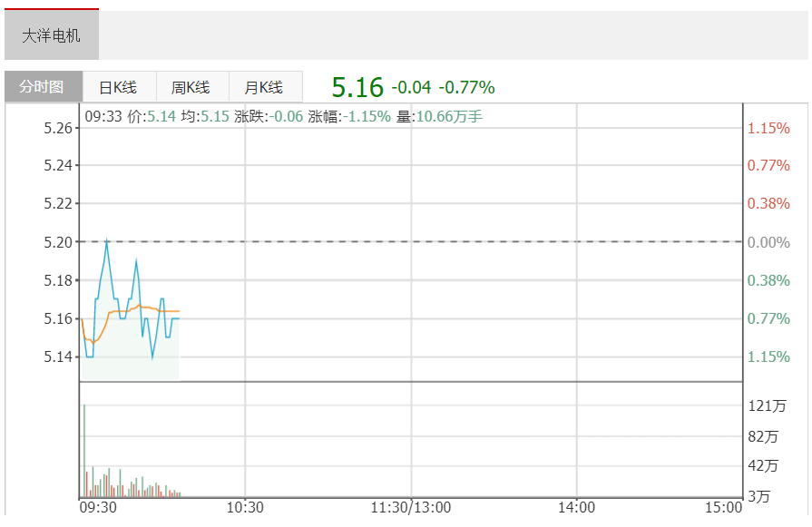The width and height of the screenshot is (812, 527).
Task: Click the 09:33 time in chart tooltip
Action: pyautogui.click(x=103, y=116)
